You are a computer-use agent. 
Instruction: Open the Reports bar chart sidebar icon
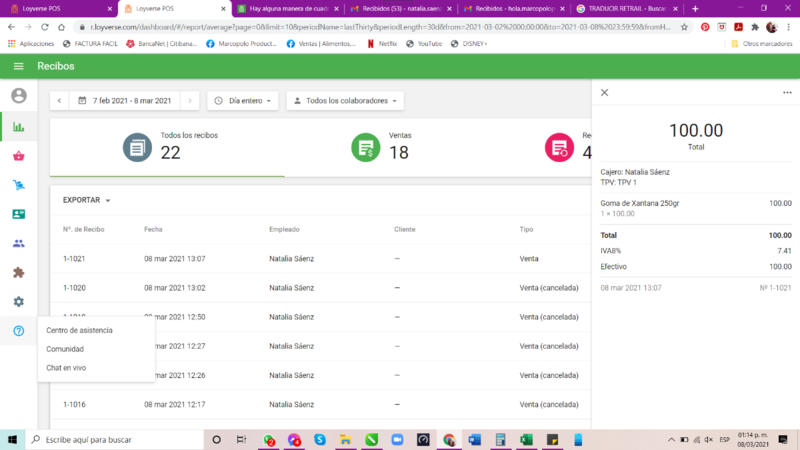pyautogui.click(x=18, y=127)
